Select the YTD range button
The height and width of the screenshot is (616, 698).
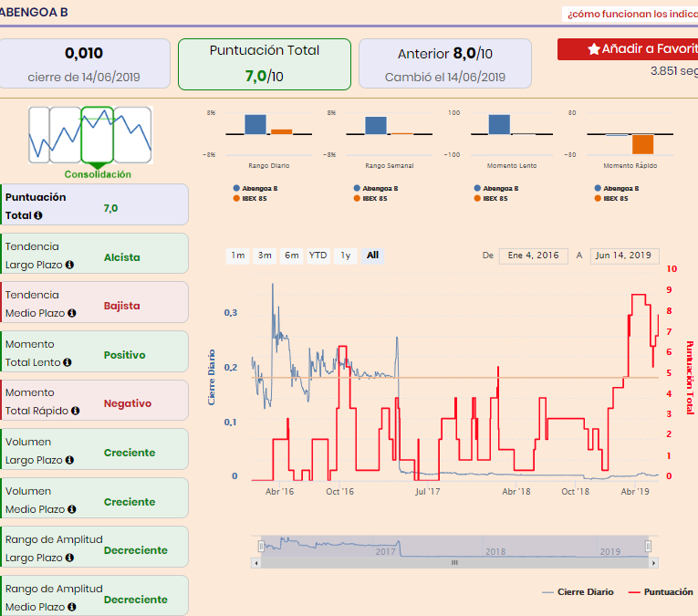coord(318,256)
